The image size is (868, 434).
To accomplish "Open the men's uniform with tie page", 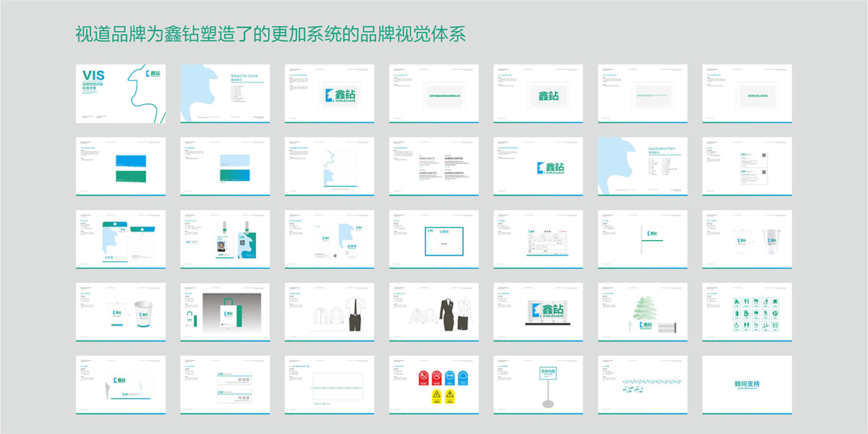I will point(329,312).
